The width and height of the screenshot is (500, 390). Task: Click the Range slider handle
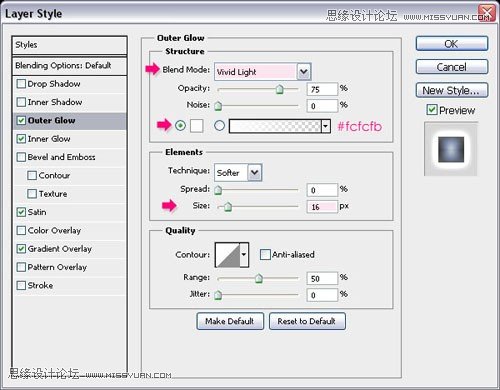(x=259, y=278)
